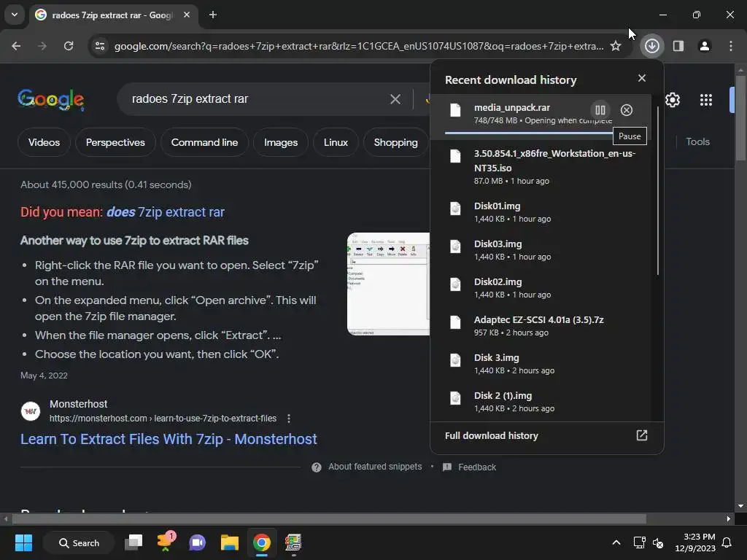Open taskbar clock showing 3:23 PM

(x=695, y=542)
